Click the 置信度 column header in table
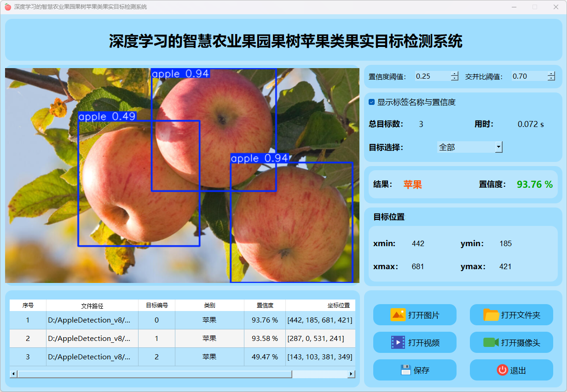Image resolution: width=567 pixels, height=392 pixels. [265, 305]
